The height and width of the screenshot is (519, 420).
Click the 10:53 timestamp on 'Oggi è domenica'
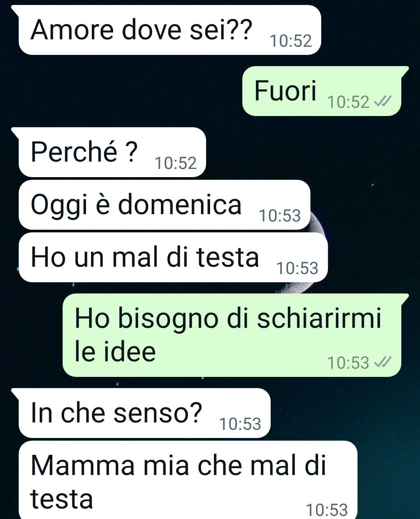[x=280, y=216]
